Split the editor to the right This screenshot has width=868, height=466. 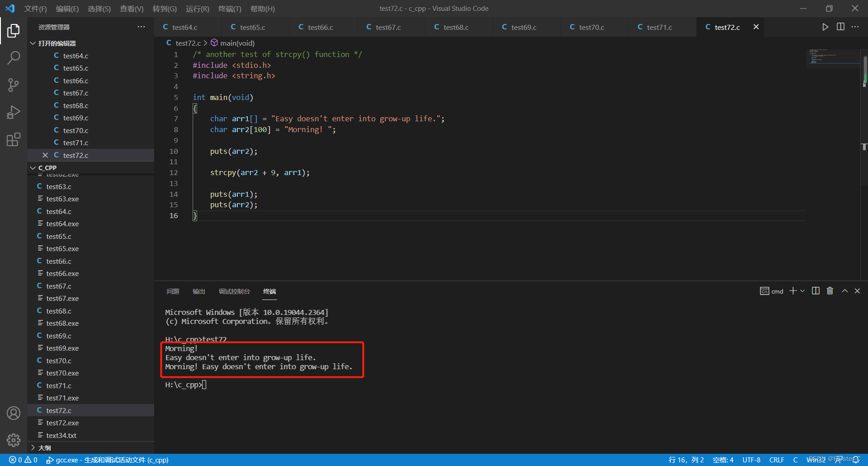840,27
